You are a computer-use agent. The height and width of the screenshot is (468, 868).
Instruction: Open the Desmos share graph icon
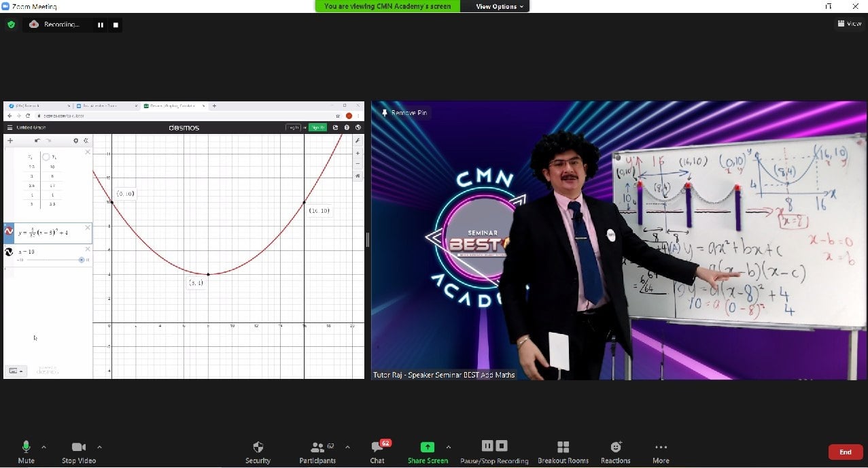pyautogui.click(x=336, y=127)
